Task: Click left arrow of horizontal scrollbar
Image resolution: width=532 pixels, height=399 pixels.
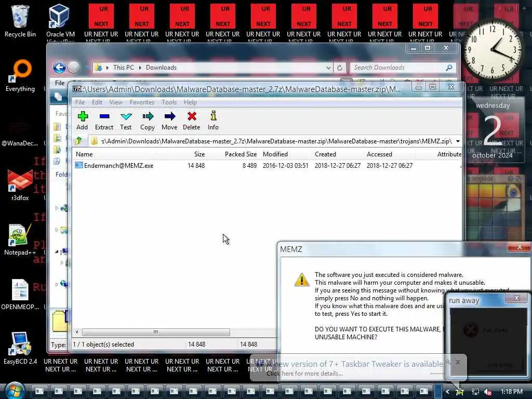Action: click(x=77, y=332)
